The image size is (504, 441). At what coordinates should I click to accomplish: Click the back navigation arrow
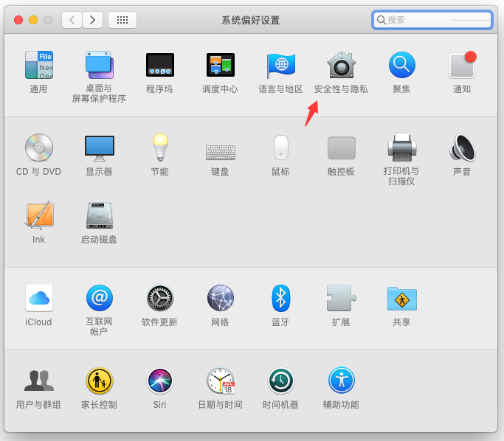point(72,20)
